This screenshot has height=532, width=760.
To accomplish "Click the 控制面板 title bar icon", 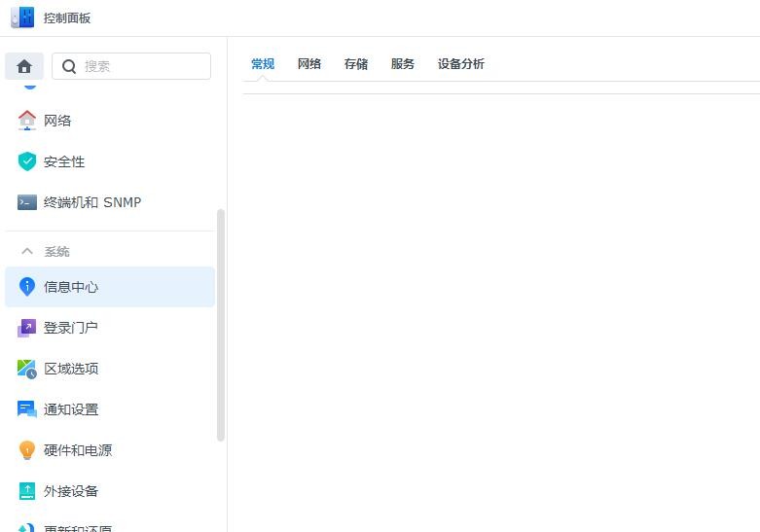I will pos(21,18).
